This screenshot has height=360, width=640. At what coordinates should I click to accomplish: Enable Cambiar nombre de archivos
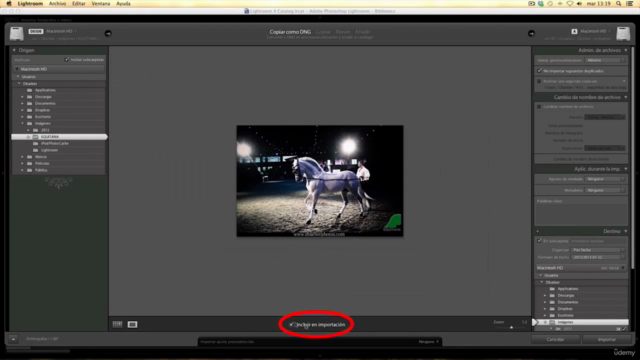[x=539, y=107]
